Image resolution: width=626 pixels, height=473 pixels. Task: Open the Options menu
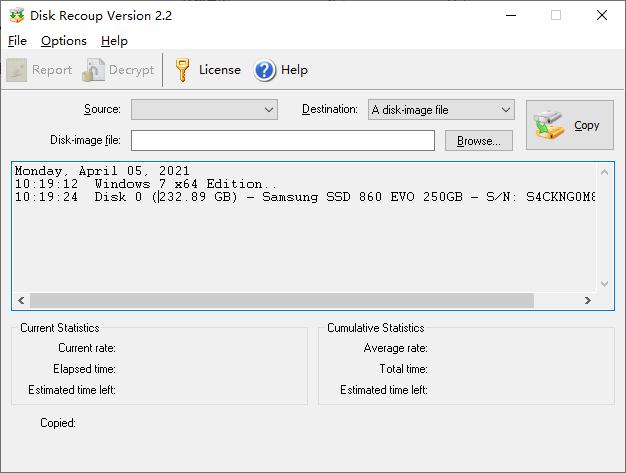[x=64, y=41]
